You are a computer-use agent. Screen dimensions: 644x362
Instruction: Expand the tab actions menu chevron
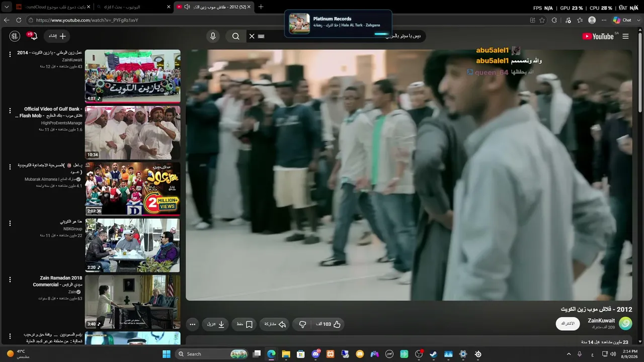[x=7, y=7]
